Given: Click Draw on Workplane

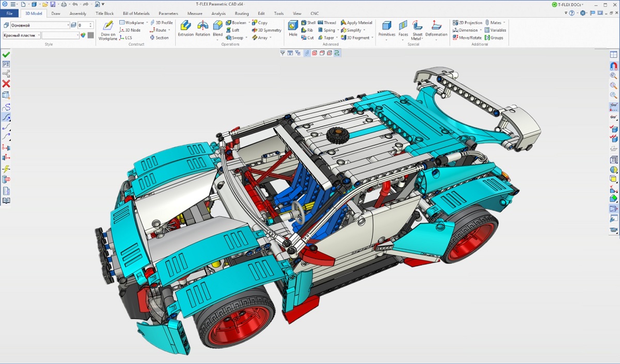Looking at the screenshot, I should coord(108,30).
